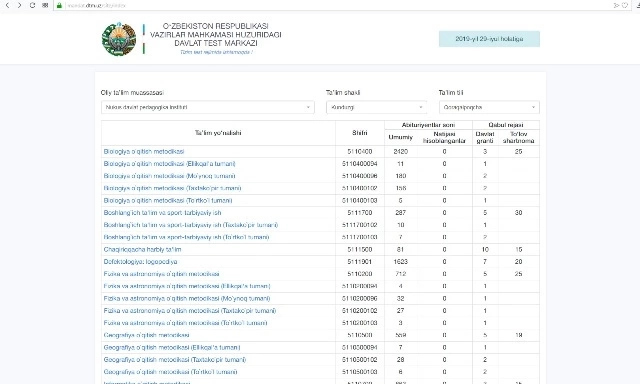Select code 5111901 in Shifri column

(x=360, y=262)
